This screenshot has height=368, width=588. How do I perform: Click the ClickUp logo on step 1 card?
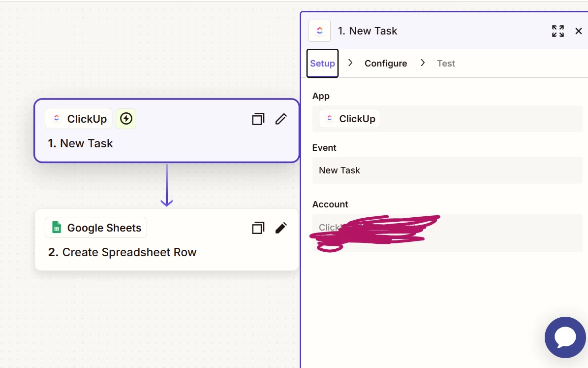(57, 118)
